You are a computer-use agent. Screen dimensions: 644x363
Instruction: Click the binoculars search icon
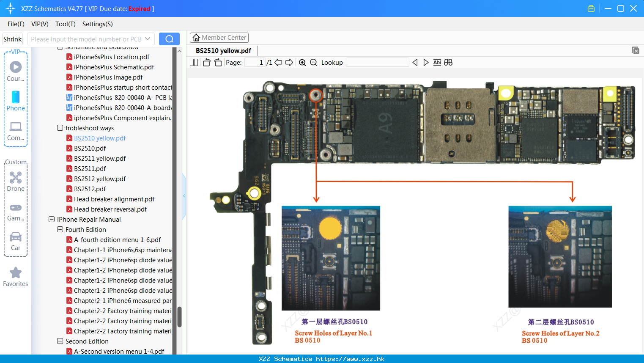(448, 62)
